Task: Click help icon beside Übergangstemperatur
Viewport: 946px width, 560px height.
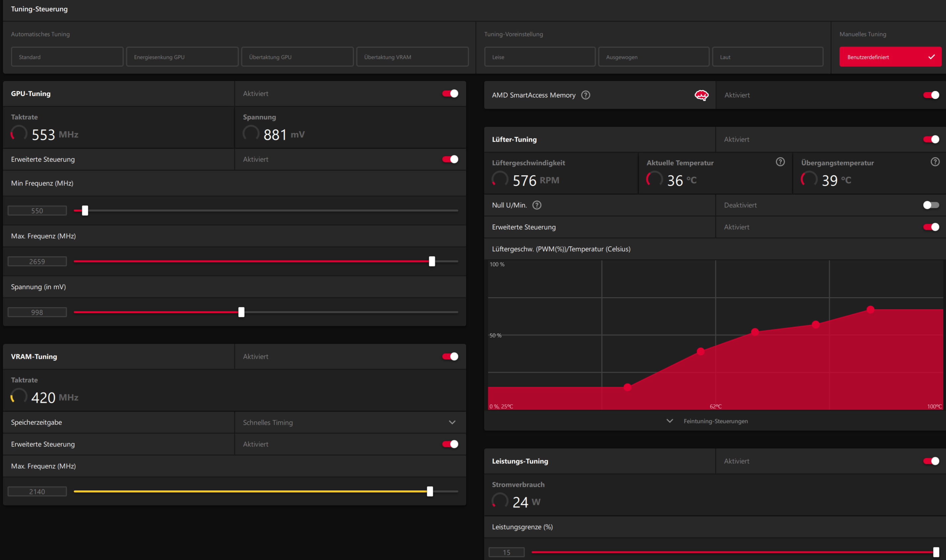Action: 935,162
